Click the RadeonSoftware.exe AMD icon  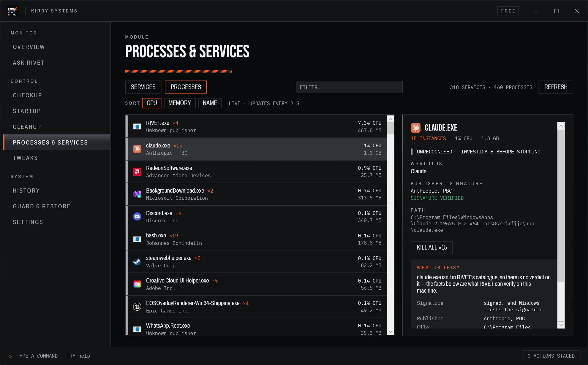click(x=137, y=172)
